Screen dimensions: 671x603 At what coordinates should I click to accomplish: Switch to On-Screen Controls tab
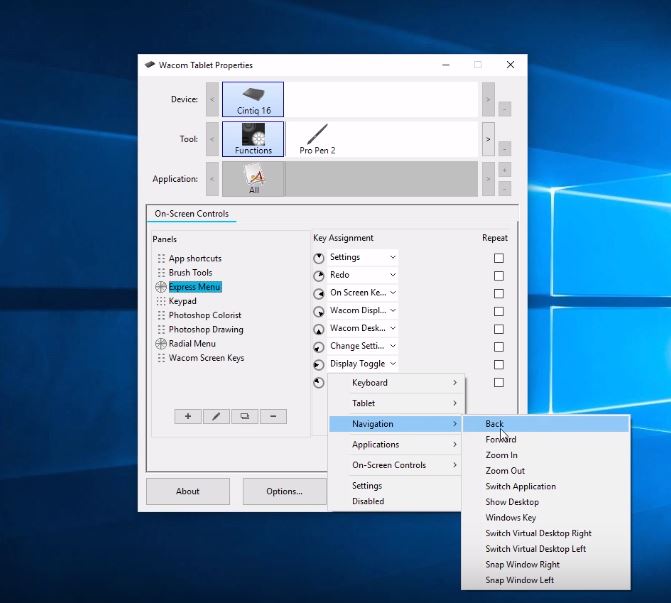pos(191,214)
